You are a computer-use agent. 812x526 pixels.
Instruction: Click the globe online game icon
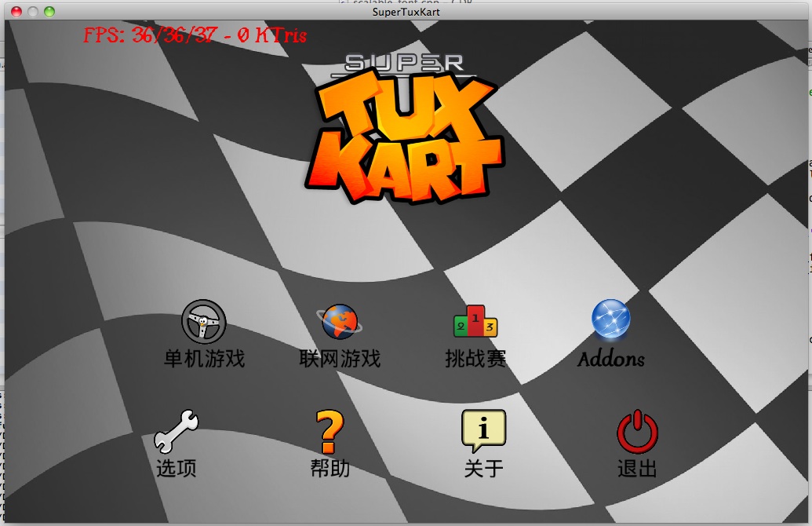(x=339, y=322)
